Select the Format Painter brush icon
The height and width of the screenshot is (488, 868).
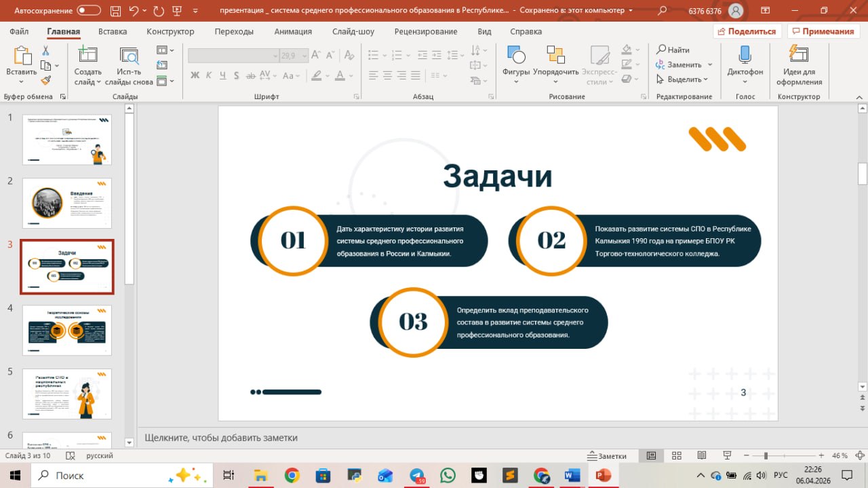click(45, 80)
